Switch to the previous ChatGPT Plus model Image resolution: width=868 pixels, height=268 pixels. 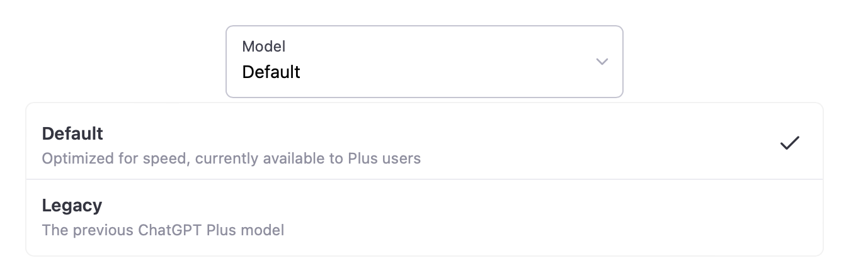pyautogui.click(x=424, y=217)
